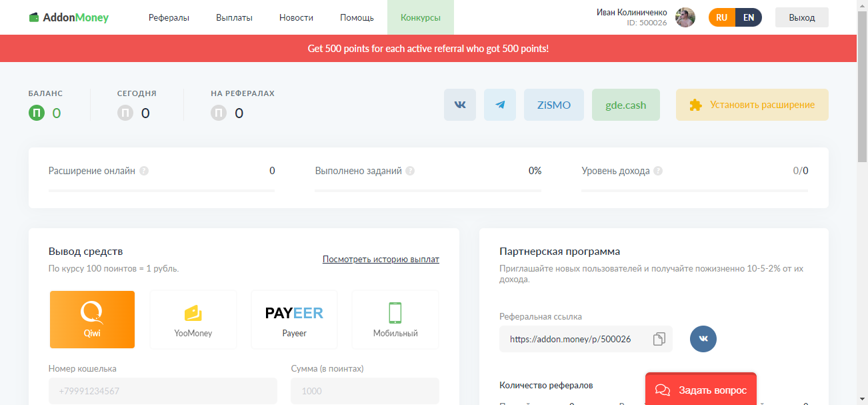Share referral link via round VK button

pyautogui.click(x=703, y=339)
